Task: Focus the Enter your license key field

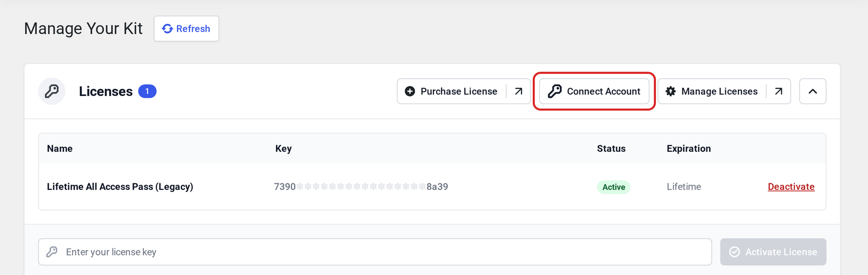Action: click(x=375, y=252)
